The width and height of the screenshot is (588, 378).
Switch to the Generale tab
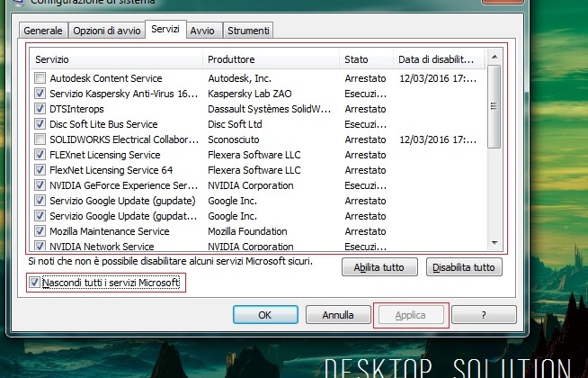(x=43, y=31)
